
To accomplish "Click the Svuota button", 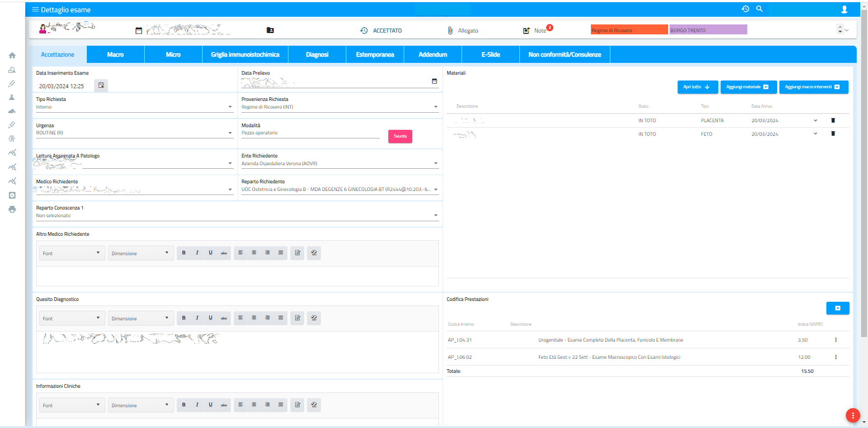I will pos(400,136).
